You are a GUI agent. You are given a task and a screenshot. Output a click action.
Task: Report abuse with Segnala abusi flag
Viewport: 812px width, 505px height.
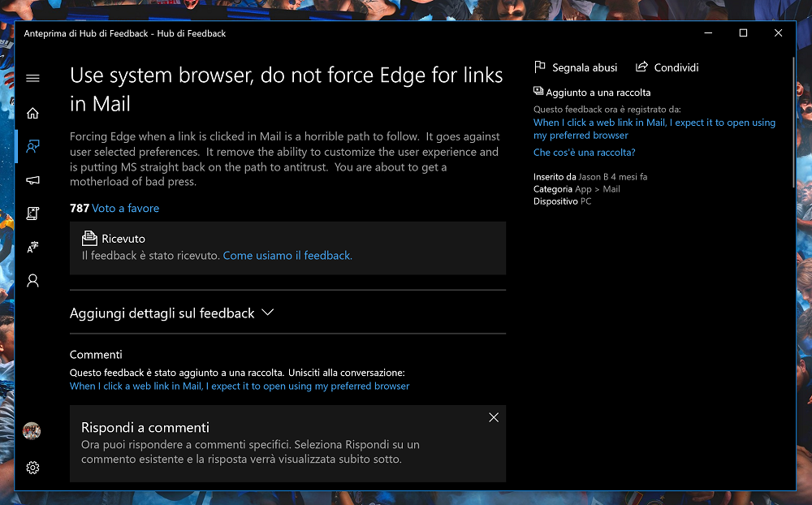click(x=576, y=67)
